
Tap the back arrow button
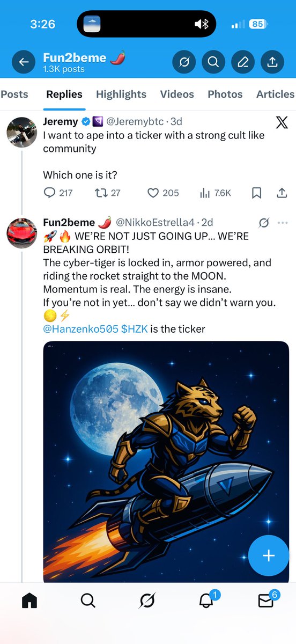coord(23,62)
